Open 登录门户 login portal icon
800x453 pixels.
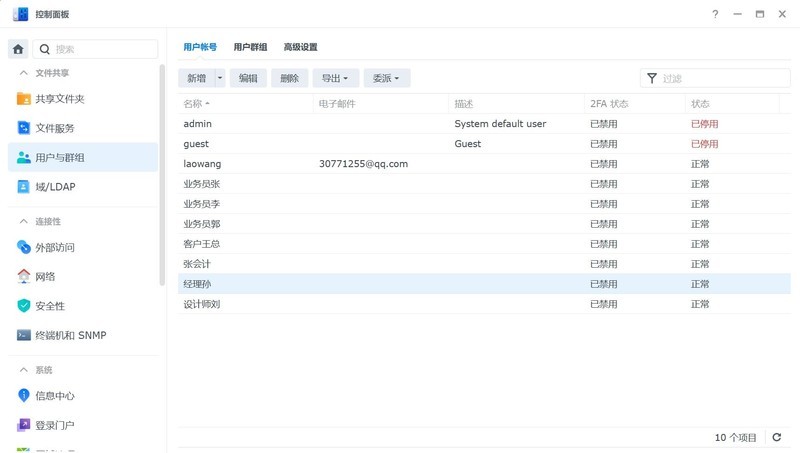coord(23,424)
